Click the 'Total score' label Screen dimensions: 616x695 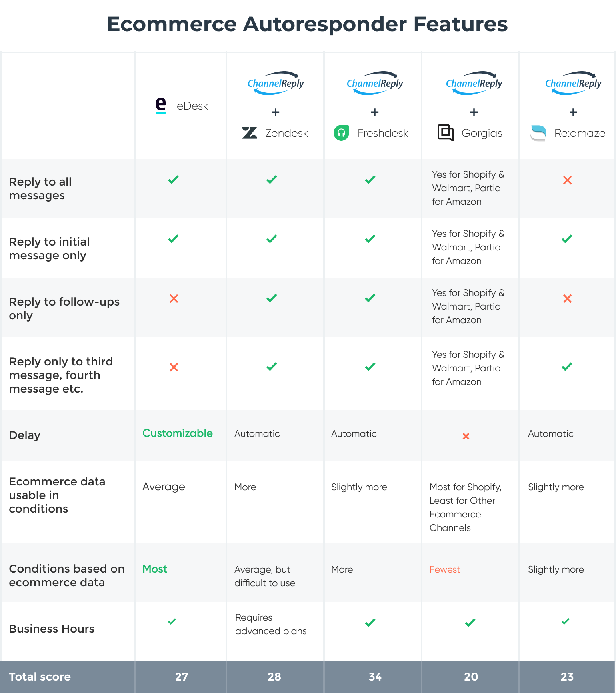pos(40,677)
